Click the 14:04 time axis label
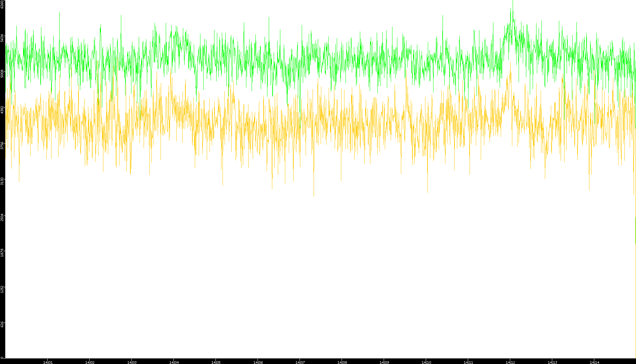636x364 pixels. tap(174, 362)
